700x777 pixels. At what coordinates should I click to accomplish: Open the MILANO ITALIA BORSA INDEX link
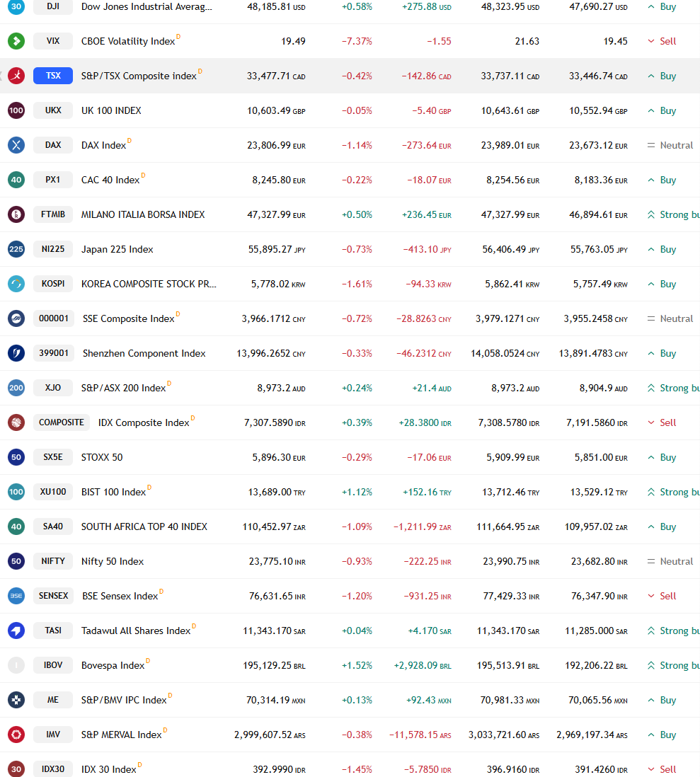[x=143, y=214]
